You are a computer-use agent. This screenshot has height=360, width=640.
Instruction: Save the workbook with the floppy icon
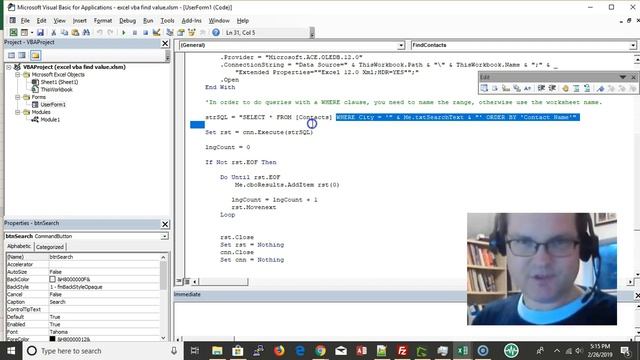[x=40, y=32]
